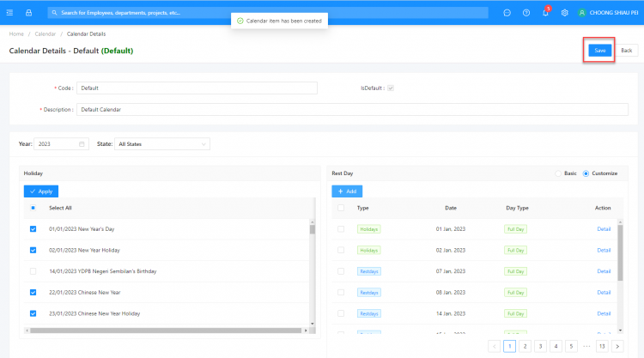644x358 pixels.
Task: Toggle the Select All holidays checkbox
Action: click(33, 208)
